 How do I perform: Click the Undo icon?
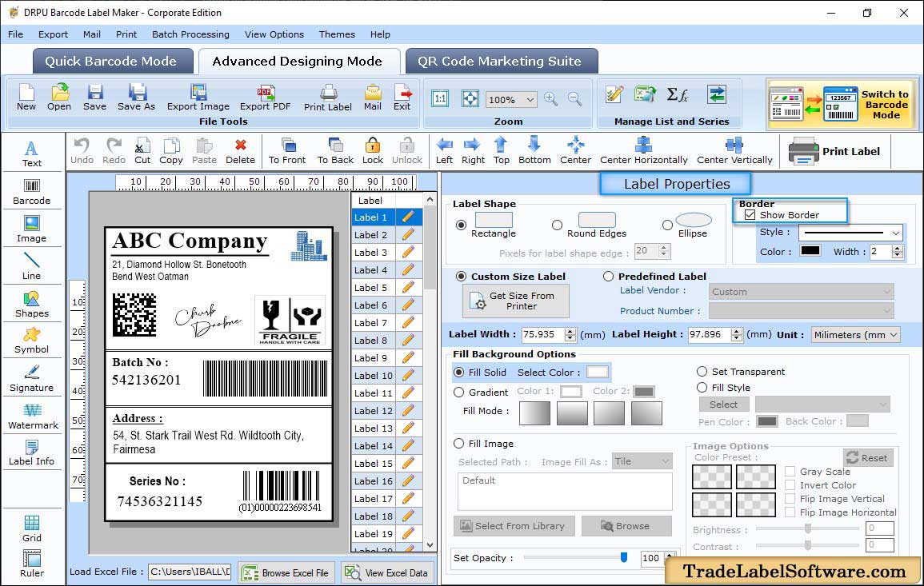point(82,151)
